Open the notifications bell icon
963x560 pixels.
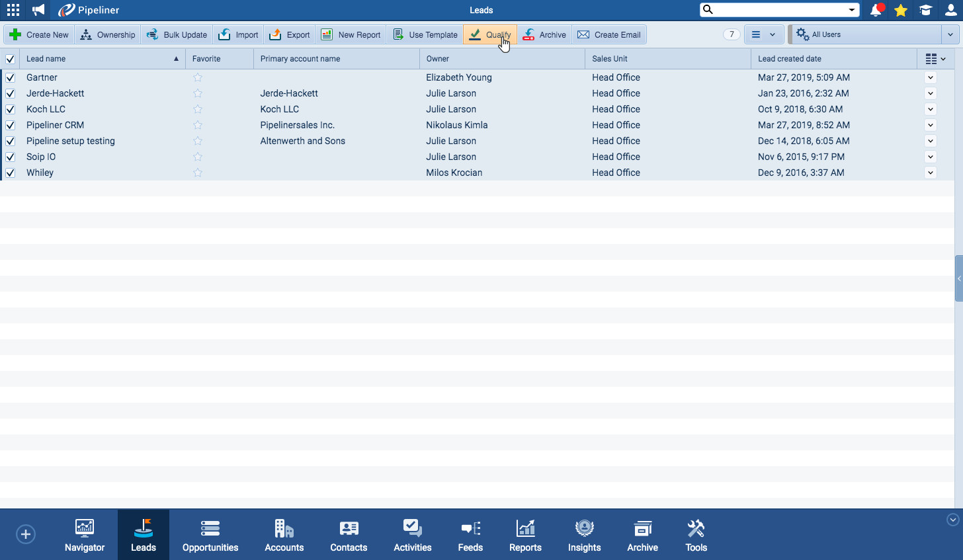coord(876,10)
